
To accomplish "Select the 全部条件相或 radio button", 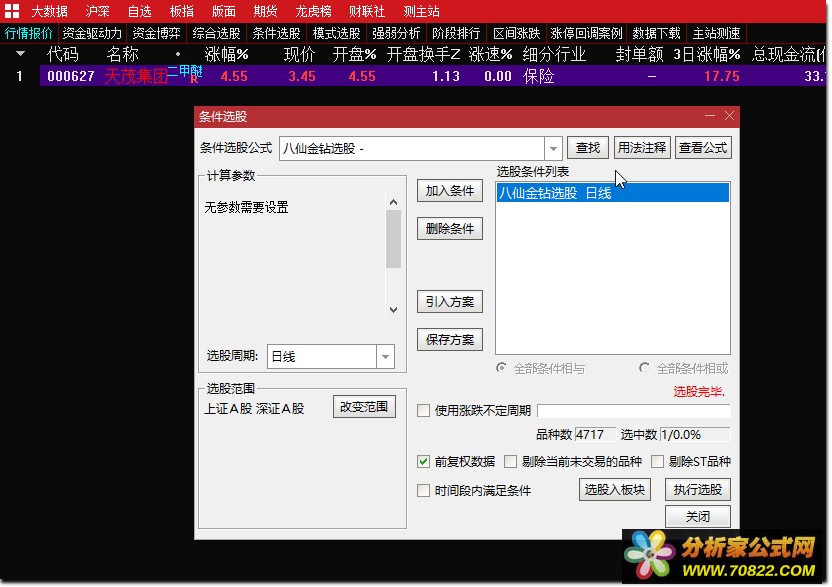I will click(644, 368).
